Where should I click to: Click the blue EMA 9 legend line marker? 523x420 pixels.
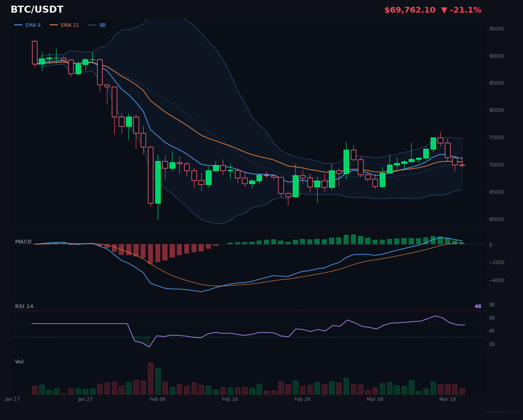click(x=18, y=25)
